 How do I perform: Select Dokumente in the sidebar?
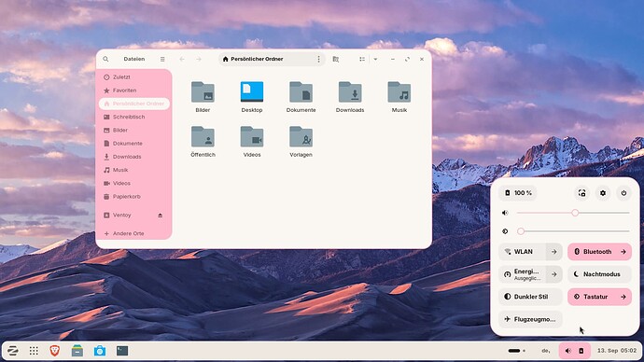[x=133, y=144]
